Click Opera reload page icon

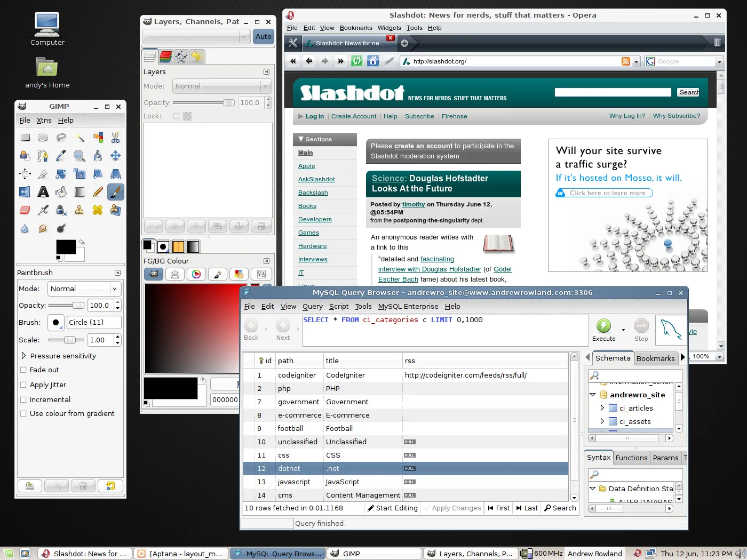pos(357,61)
